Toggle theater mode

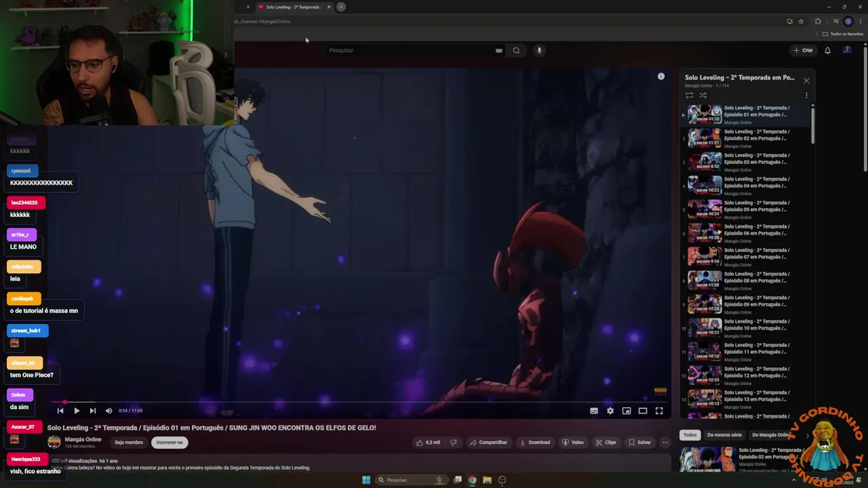coord(643,411)
